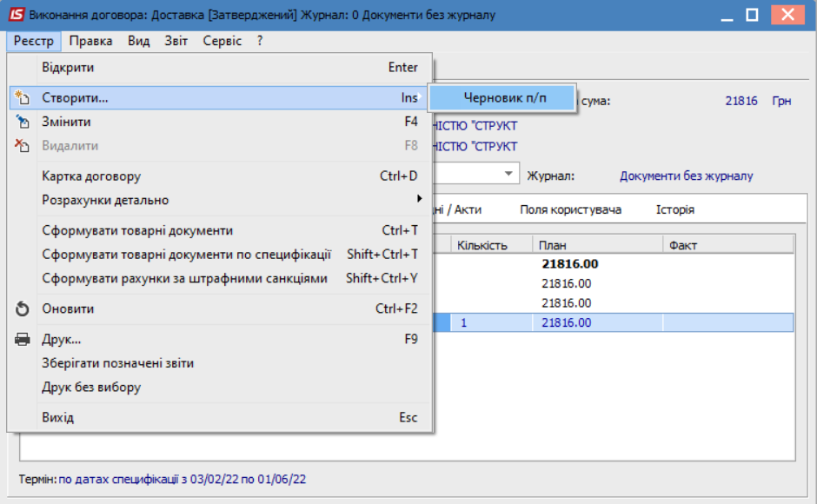Open the Вид menu
The height and width of the screenshot is (504, 817).
pos(138,41)
